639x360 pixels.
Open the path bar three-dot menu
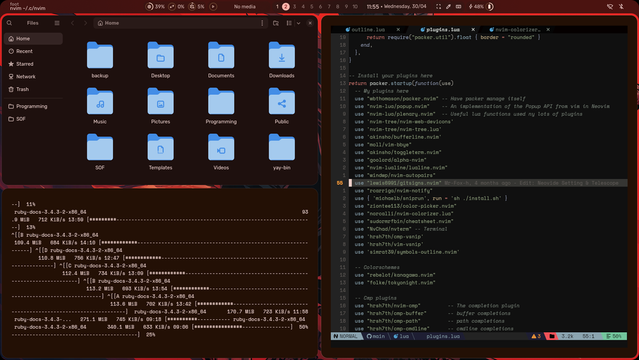click(x=262, y=23)
